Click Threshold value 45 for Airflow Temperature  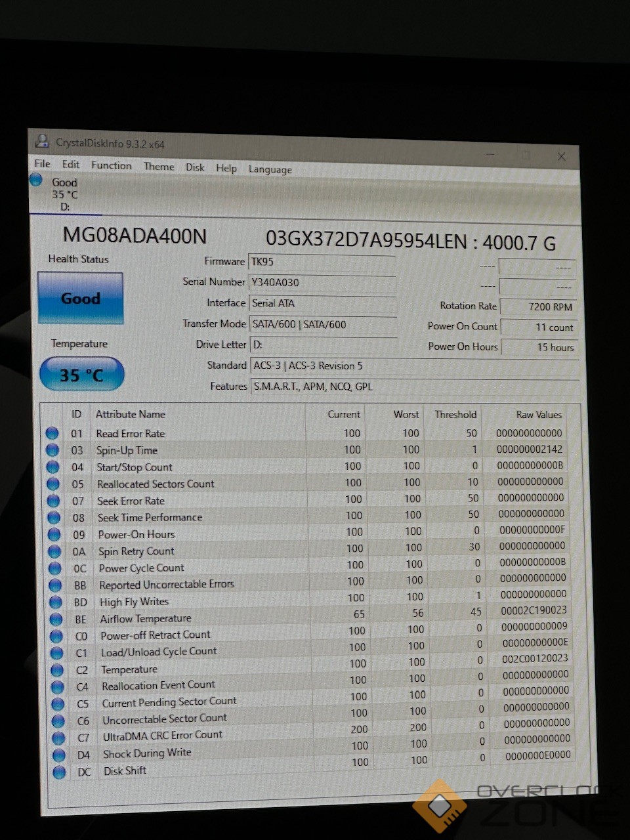pos(476,612)
